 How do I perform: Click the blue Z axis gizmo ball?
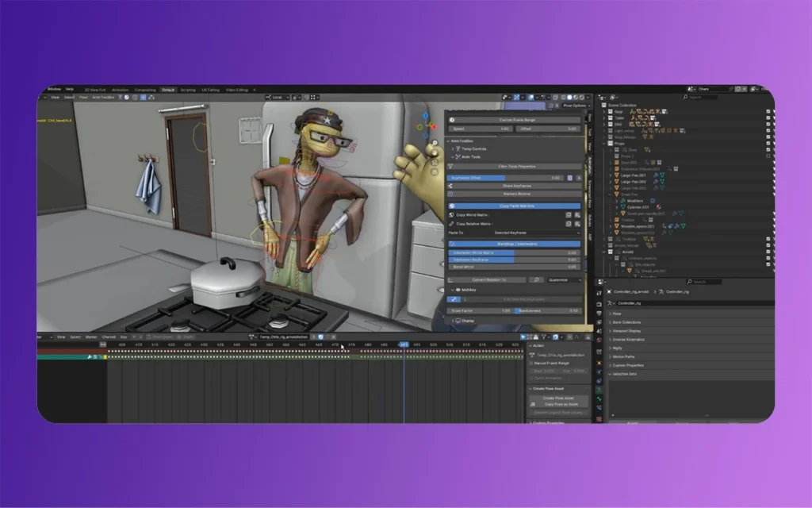pyautogui.click(x=426, y=116)
